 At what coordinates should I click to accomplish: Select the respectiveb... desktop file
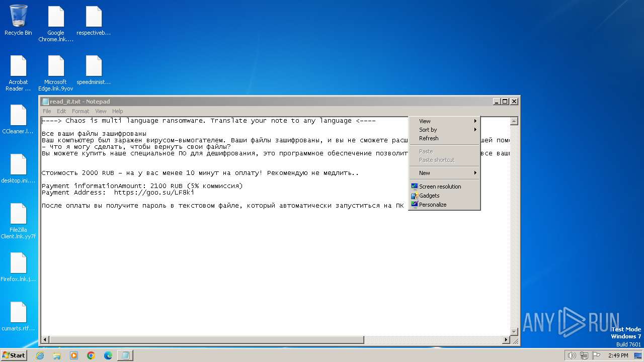[94, 21]
